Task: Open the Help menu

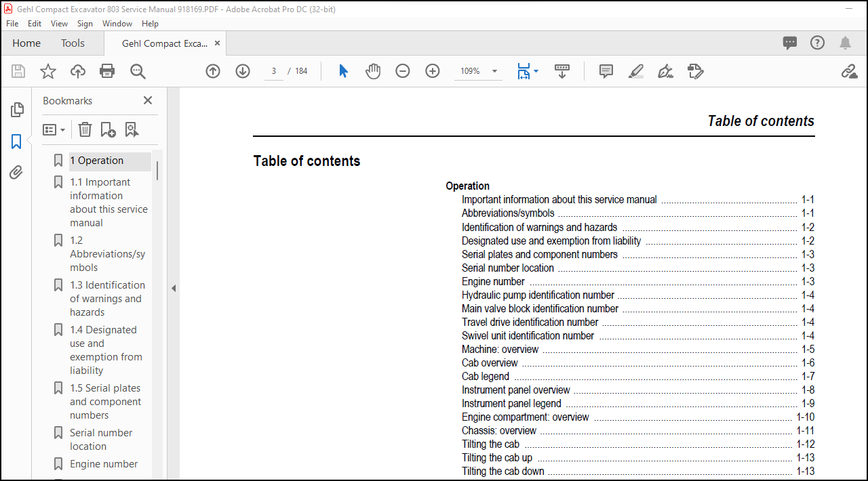Action: 150,23
